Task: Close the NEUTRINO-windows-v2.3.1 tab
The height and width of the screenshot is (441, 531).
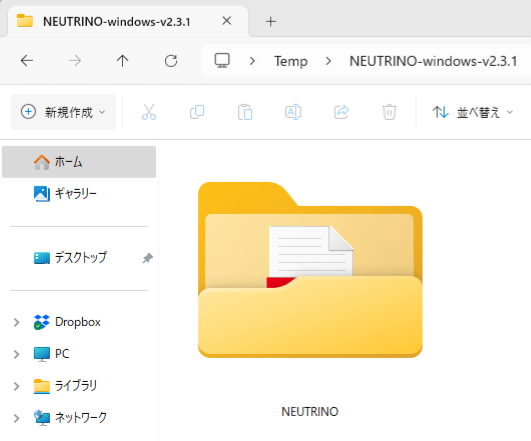Action: pos(227,21)
